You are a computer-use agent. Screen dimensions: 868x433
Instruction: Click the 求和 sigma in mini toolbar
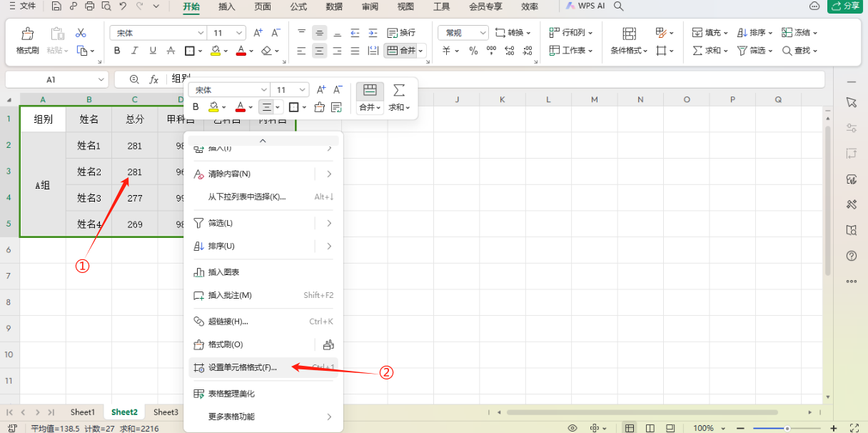pyautogui.click(x=399, y=98)
